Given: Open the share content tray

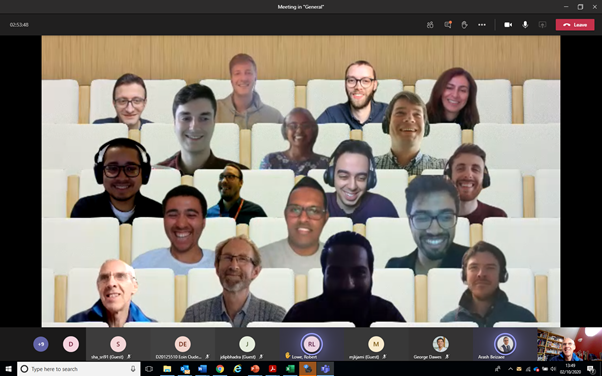Looking at the screenshot, I should [x=542, y=25].
